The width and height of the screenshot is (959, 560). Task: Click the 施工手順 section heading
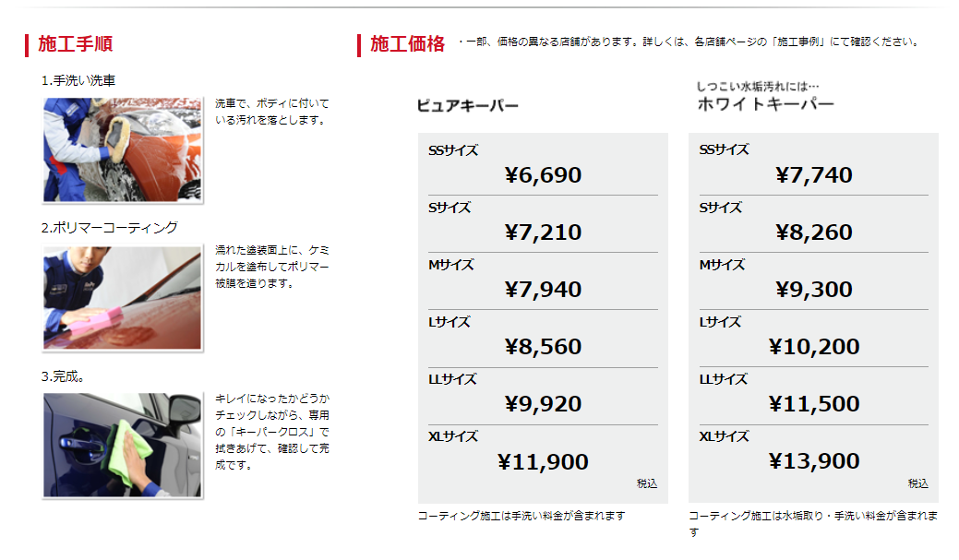point(75,43)
